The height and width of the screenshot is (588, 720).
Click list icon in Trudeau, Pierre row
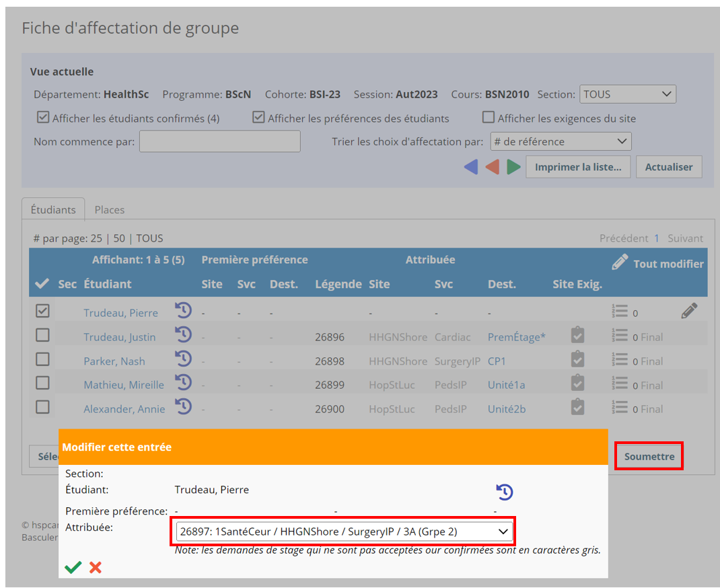(x=620, y=311)
